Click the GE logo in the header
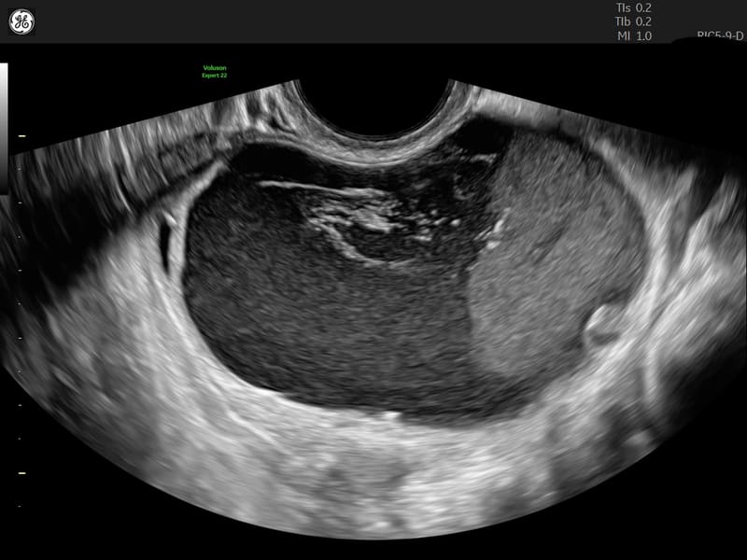 tap(21, 21)
